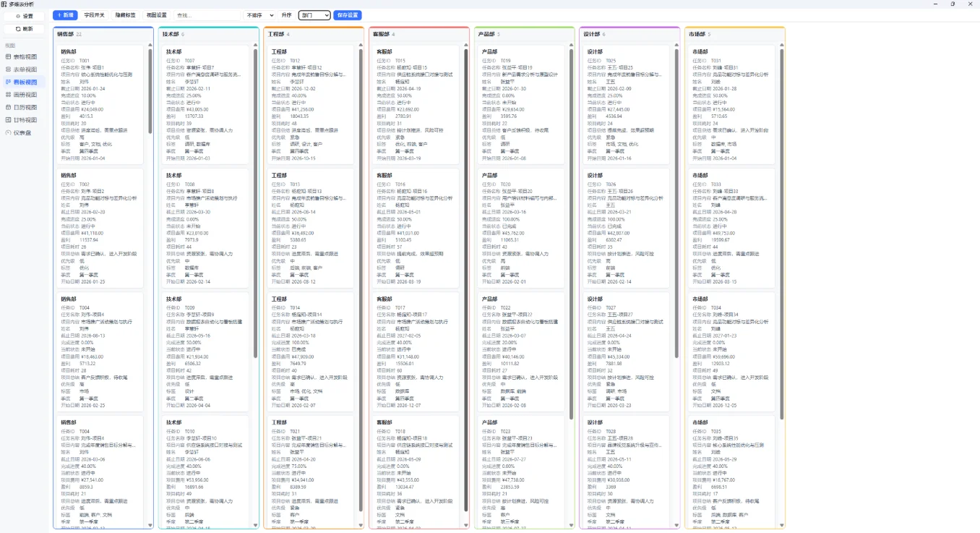Image resolution: width=980 pixels, height=533 pixels.
Task: Click the up arrow of 市场部 column scrollbar
Action: [782, 46]
